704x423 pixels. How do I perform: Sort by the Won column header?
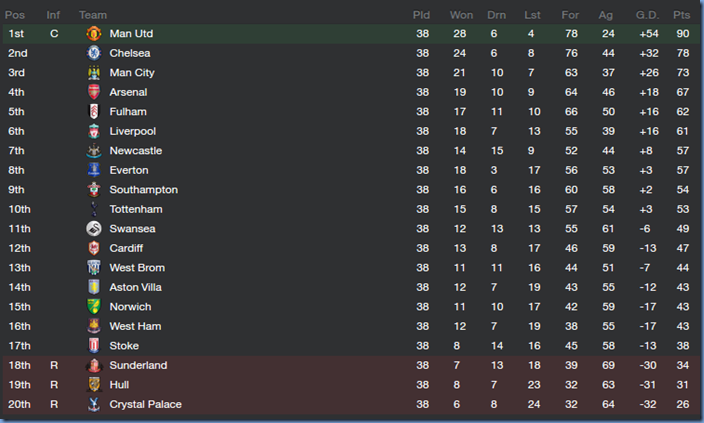(x=461, y=14)
